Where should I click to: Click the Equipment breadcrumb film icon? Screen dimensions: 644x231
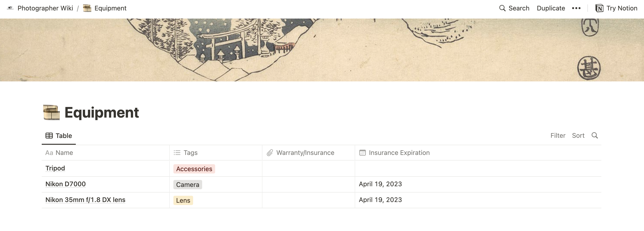pos(87,8)
